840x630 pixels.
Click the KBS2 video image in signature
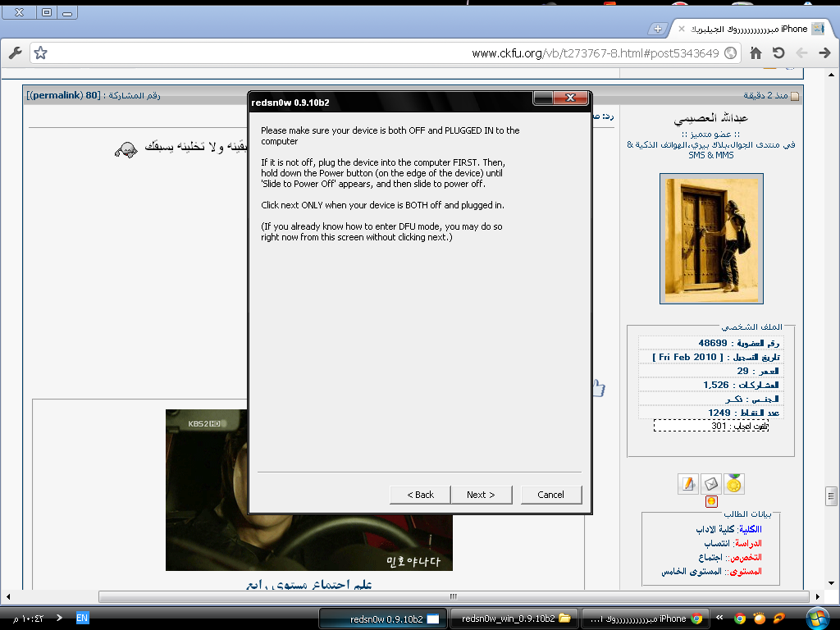309,490
